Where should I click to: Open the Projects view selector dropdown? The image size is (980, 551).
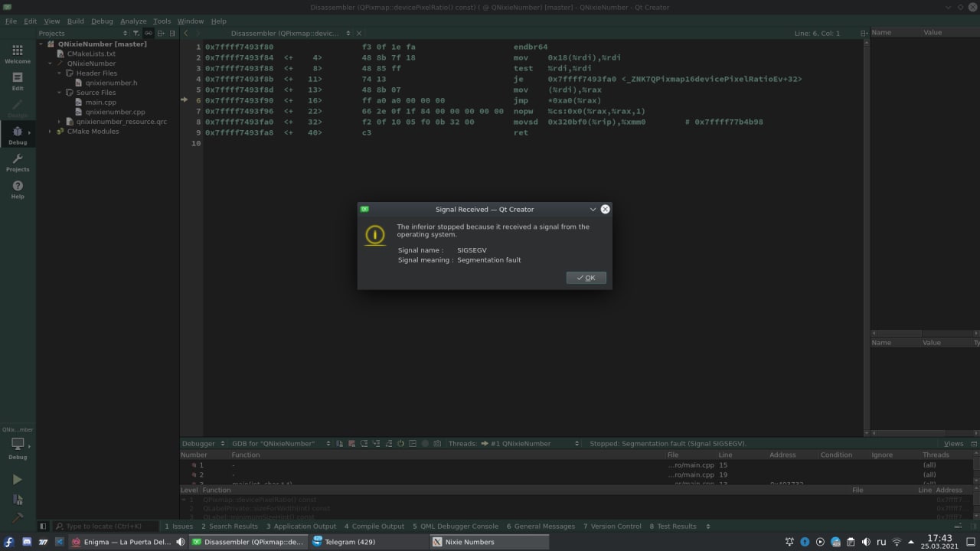[83, 33]
